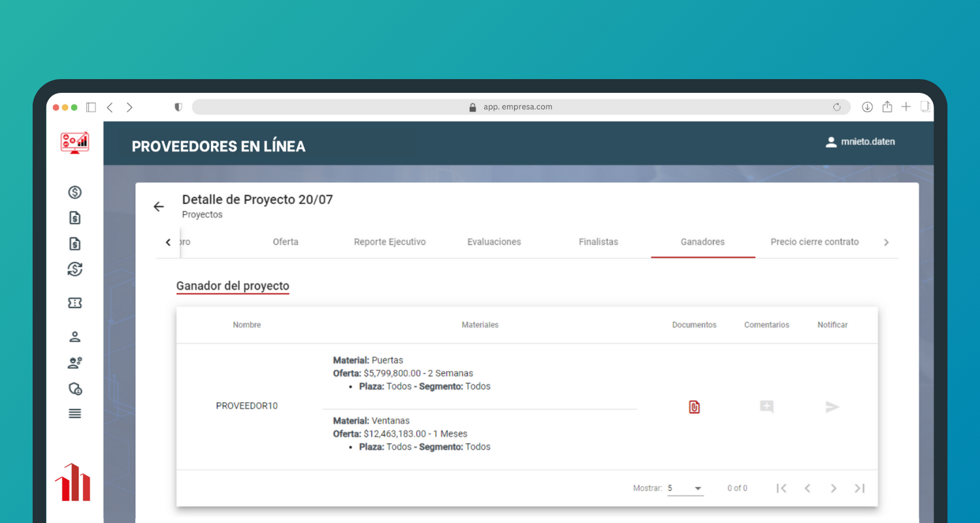Click the shield with user security icon
980x523 pixels.
point(75,389)
